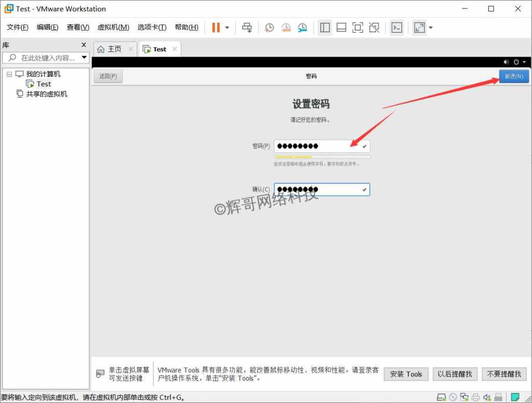Click the printer status icon
532x403 pixels.
pos(476,397)
